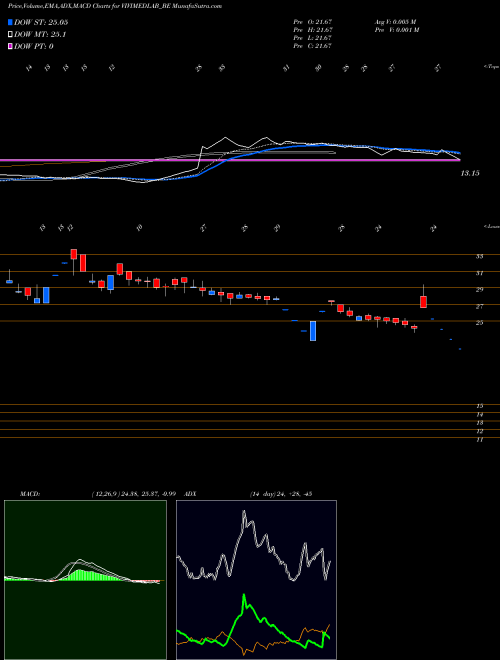Click the Pre L: 21.67 value
This screenshot has height=660, width=500.
click(313, 38)
